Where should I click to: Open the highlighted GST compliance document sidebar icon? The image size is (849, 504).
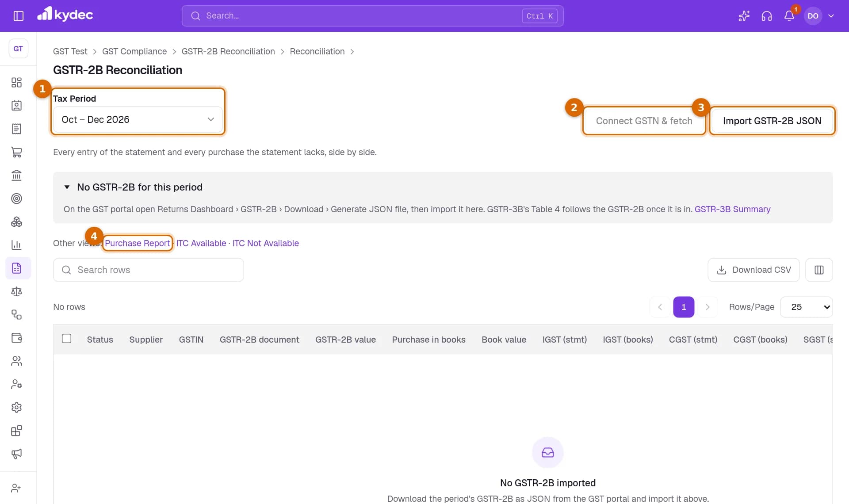[x=18, y=268]
